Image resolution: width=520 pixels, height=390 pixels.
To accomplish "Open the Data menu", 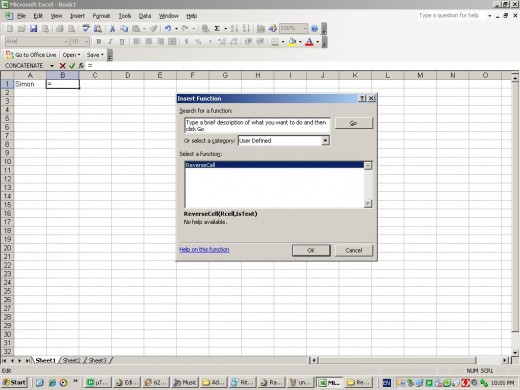I will tap(145, 16).
